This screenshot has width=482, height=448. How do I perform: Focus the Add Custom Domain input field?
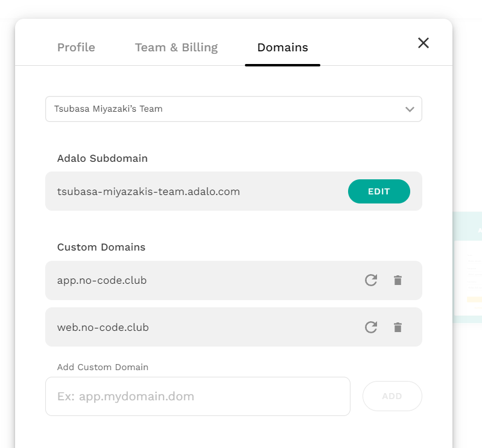(198, 397)
